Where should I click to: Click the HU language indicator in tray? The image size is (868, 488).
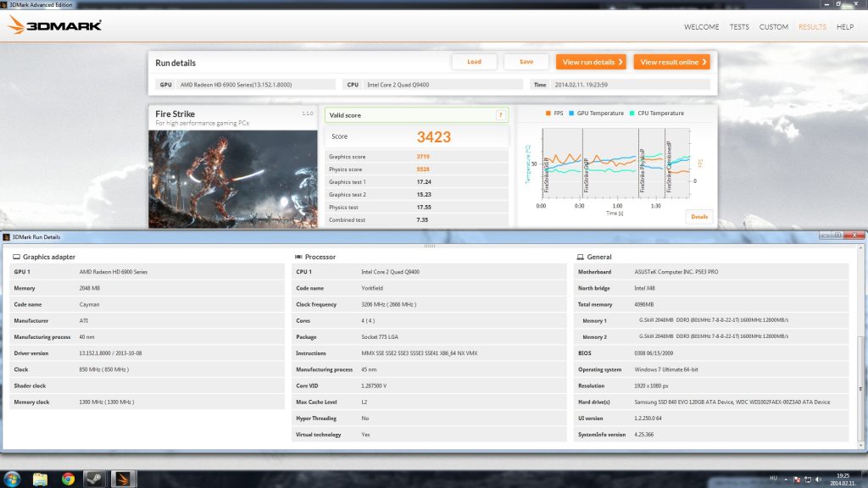(x=773, y=478)
